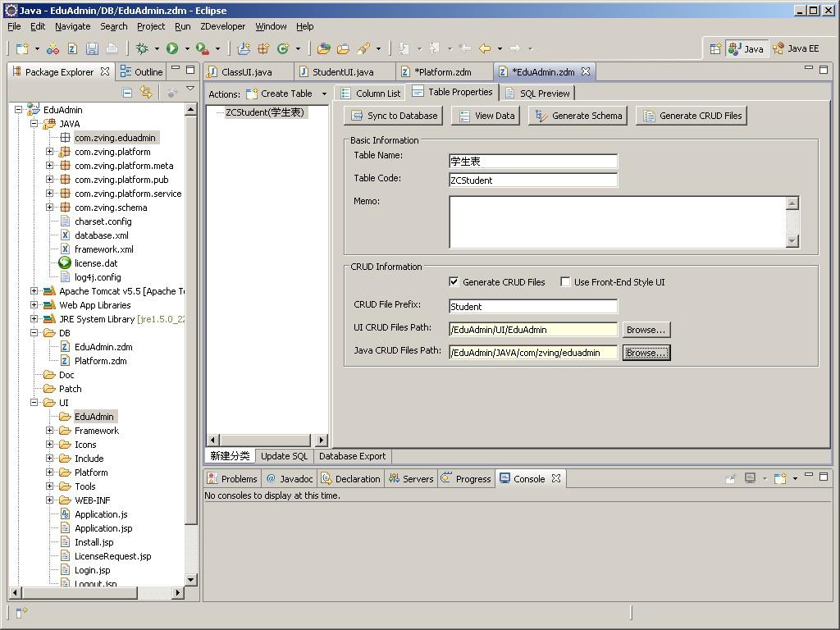Collapse the DB folder in the tree
This screenshot has width=840, height=630.
(x=34, y=333)
